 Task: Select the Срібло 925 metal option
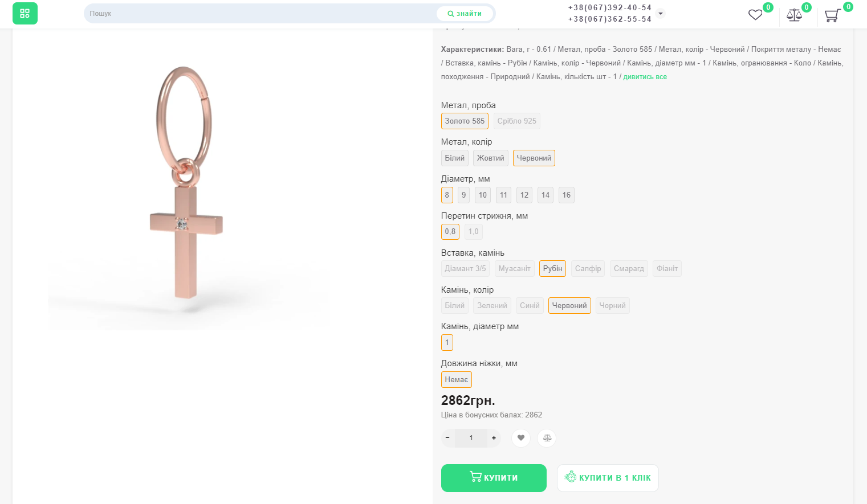pos(516,121)
